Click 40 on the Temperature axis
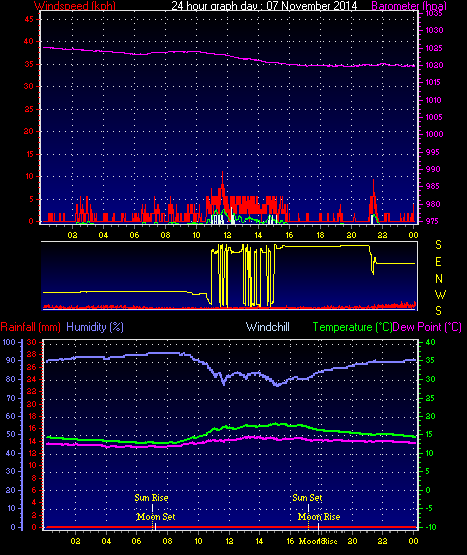467x555 pixels. 430,342
